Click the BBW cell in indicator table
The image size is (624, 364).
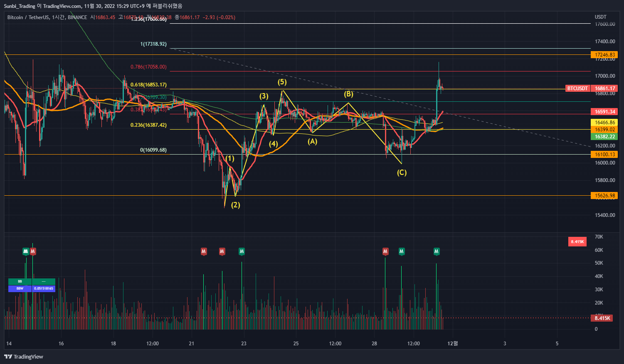[x=20, y=288]
